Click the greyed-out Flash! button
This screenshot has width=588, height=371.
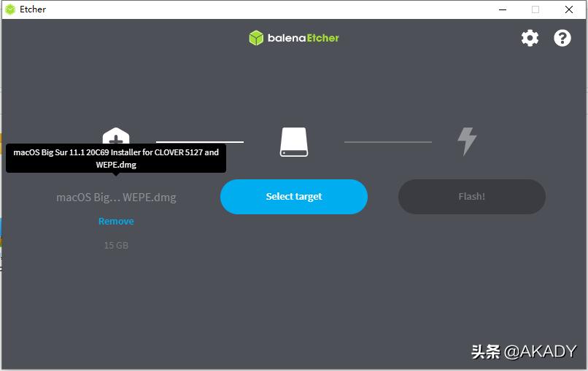coord(472,197)
